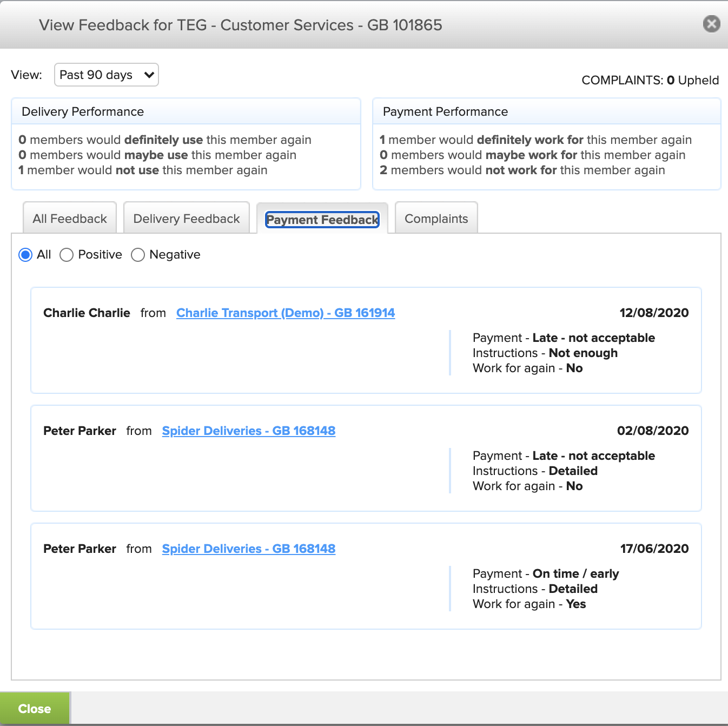
Task: Open Spider Deliveries link in 17/06/2020 feedback
Action: click(x=249, y=549)
